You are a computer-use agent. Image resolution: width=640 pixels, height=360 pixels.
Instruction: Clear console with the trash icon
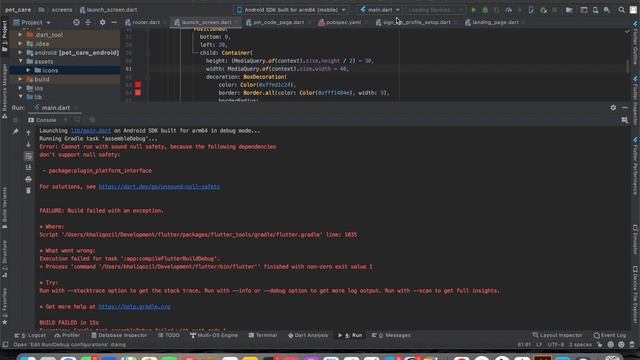pyautogui.click(x=28, y=191)
